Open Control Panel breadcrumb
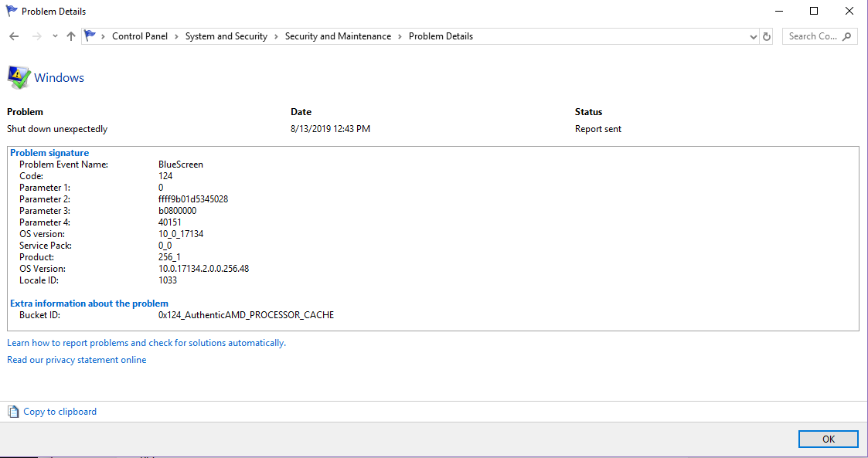868x458 pixels. (139, 36)
